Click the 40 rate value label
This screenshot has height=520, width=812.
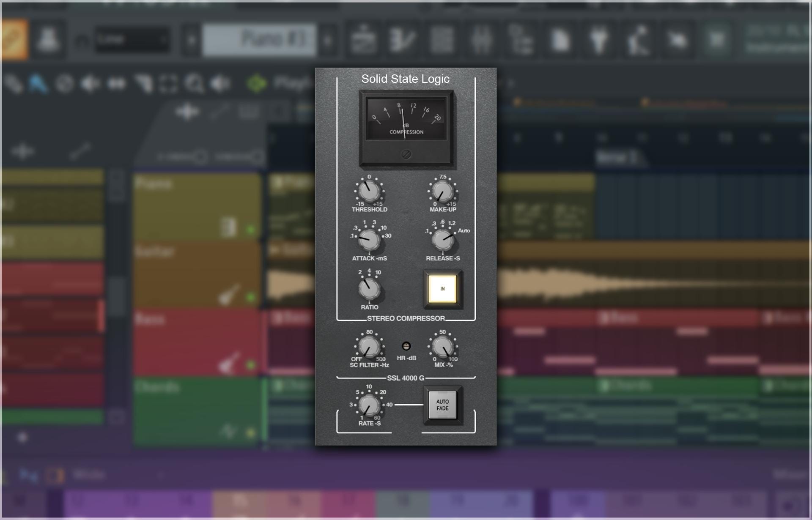tap(390, 405)
